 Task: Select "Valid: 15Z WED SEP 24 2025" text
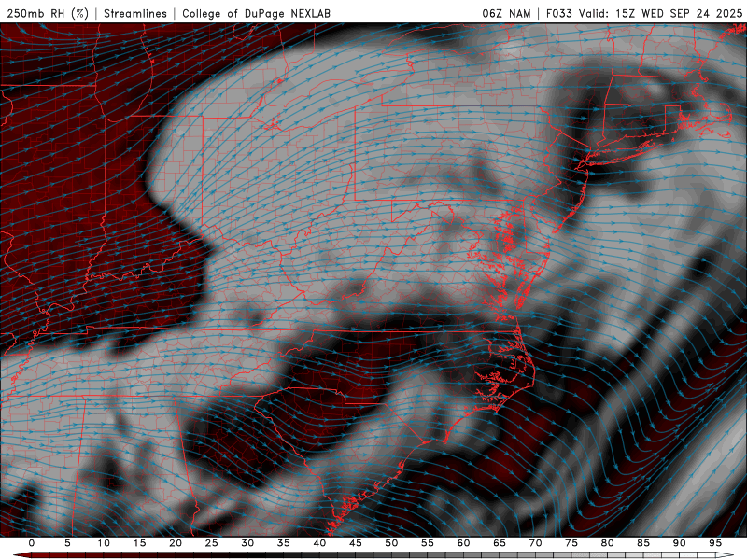(x=661, y=13)
